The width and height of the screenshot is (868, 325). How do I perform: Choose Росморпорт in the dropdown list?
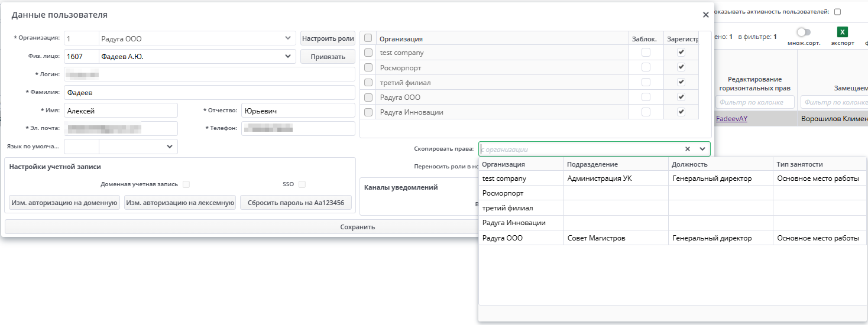click(x=503, y=193)
